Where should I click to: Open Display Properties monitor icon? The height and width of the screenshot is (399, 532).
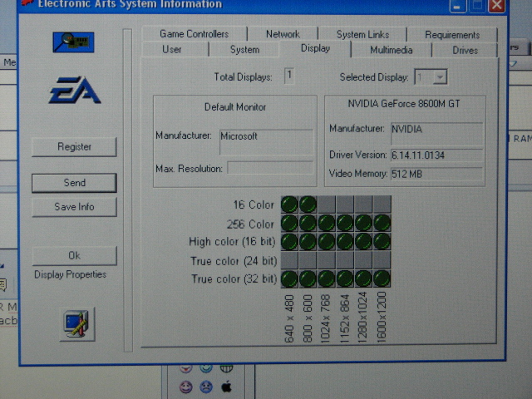(x=77, y=324)
